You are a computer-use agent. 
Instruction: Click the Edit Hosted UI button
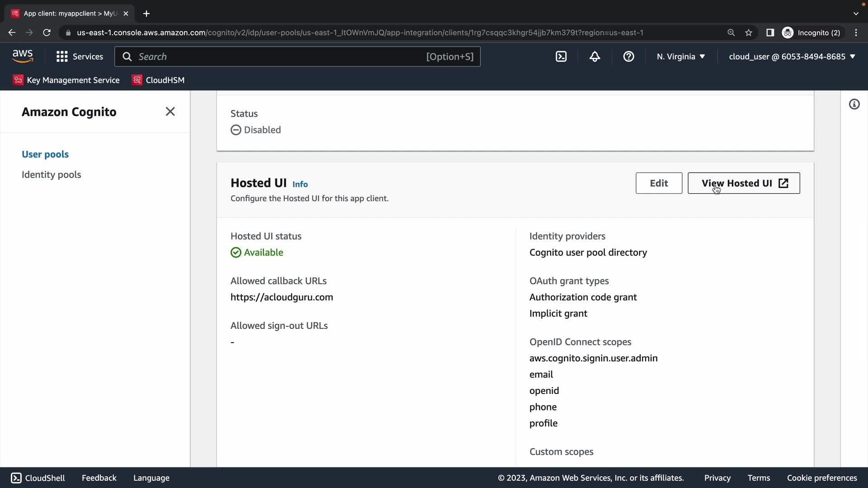(x=659, y=183)
